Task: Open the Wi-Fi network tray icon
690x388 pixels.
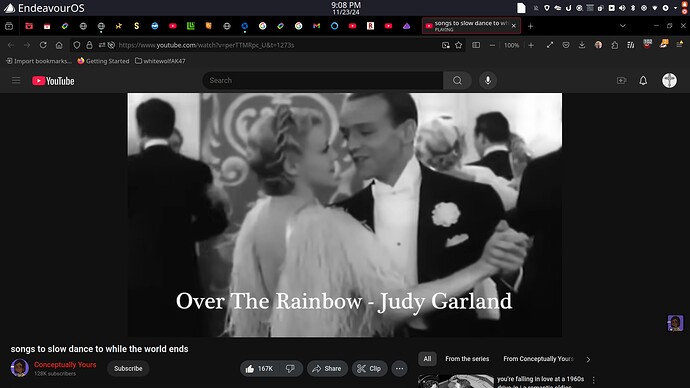Action: pos(655,8)
